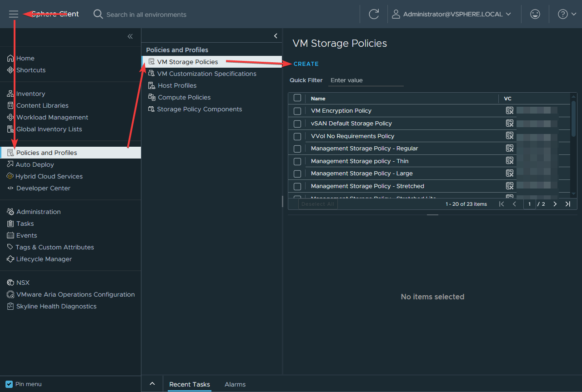Click the Host Profiles icon

151,85
